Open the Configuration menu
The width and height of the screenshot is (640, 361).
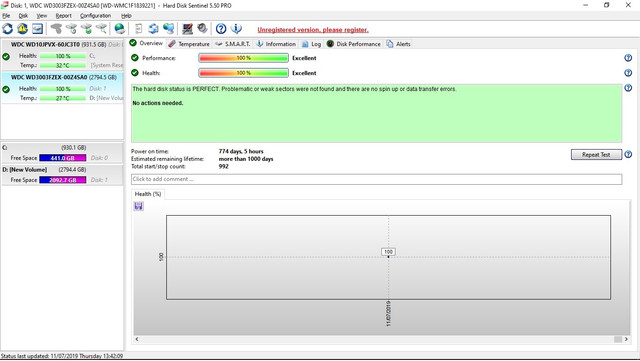click(x=96, y=16)
